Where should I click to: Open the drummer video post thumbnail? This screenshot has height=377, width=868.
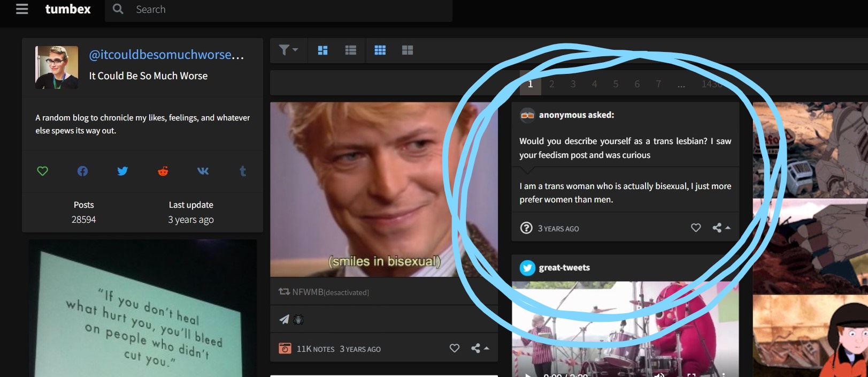[x=625, y=329]
